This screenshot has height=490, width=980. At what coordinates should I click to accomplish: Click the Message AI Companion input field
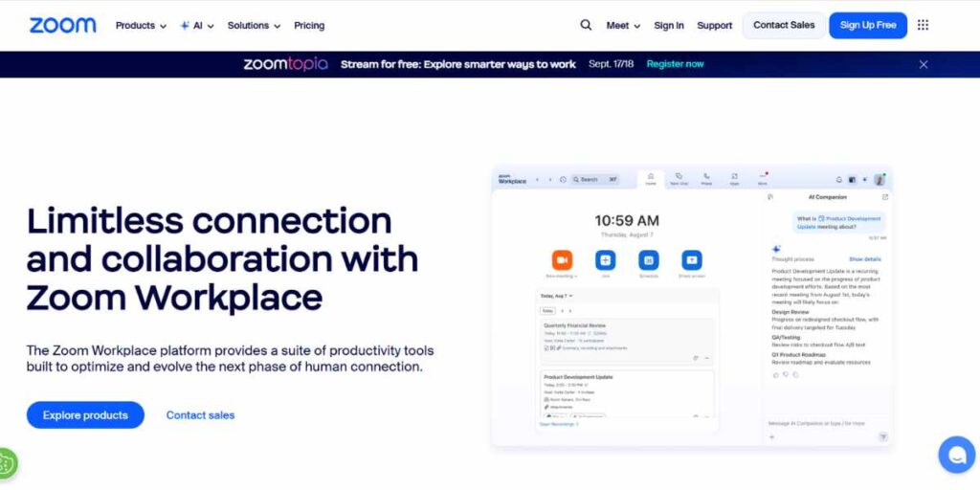(x=816, y=423)
